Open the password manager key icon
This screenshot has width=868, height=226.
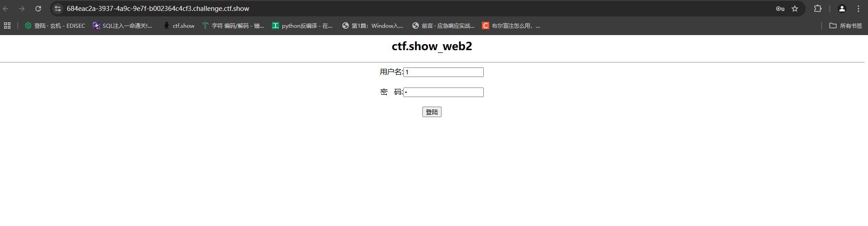pos(780,9)
